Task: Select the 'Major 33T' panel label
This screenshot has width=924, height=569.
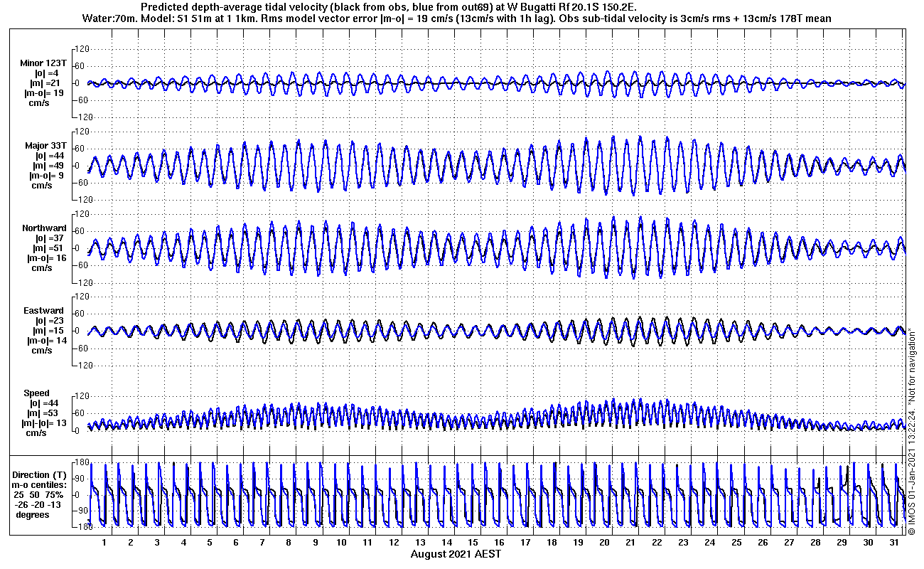Action: (45, 146)
